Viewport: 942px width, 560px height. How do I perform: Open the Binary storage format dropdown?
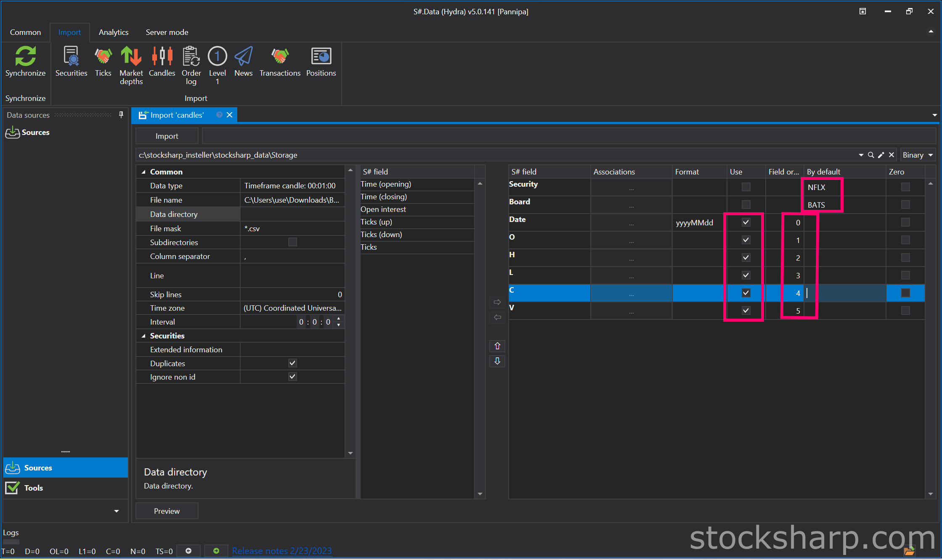pyautogui.click(x=918, y=155)
